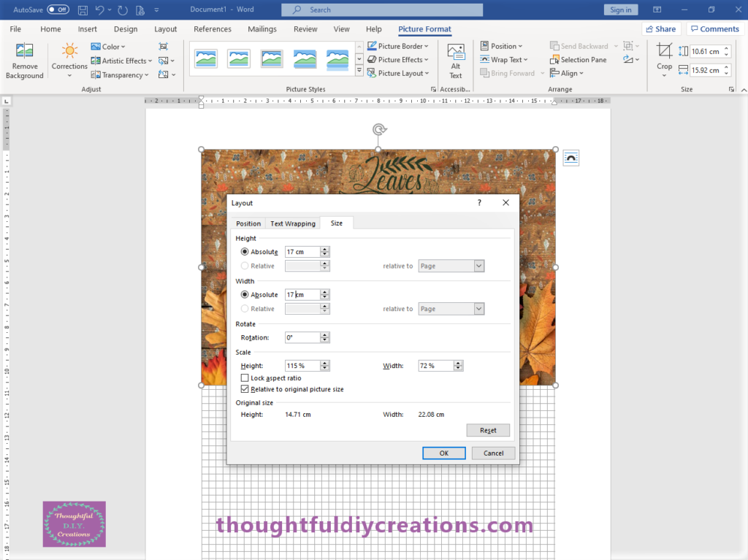Enable Lock aspect ratio checkbox
748x560 pixels.
(245, 378)
